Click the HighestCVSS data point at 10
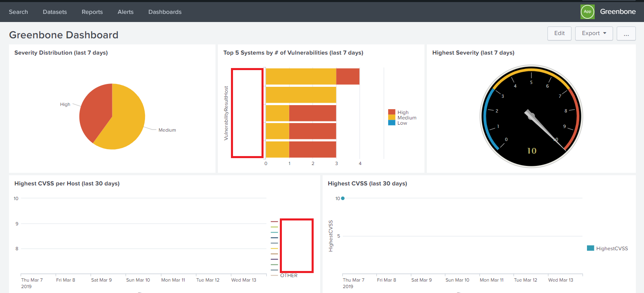Screen dimensions: 644x293 (343, 198)
